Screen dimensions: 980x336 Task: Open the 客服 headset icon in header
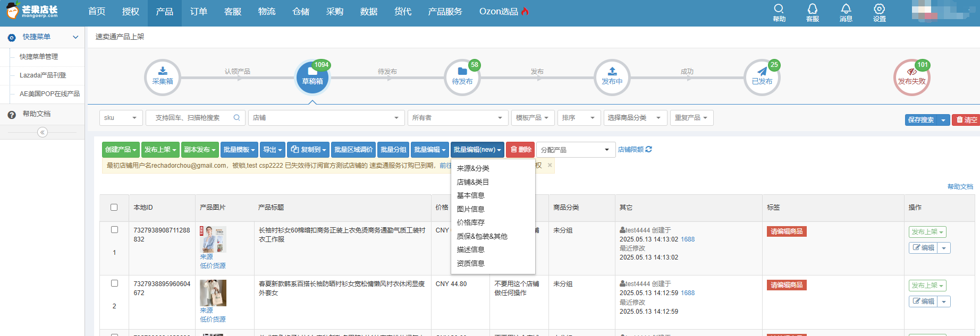[x=813, y=13]
